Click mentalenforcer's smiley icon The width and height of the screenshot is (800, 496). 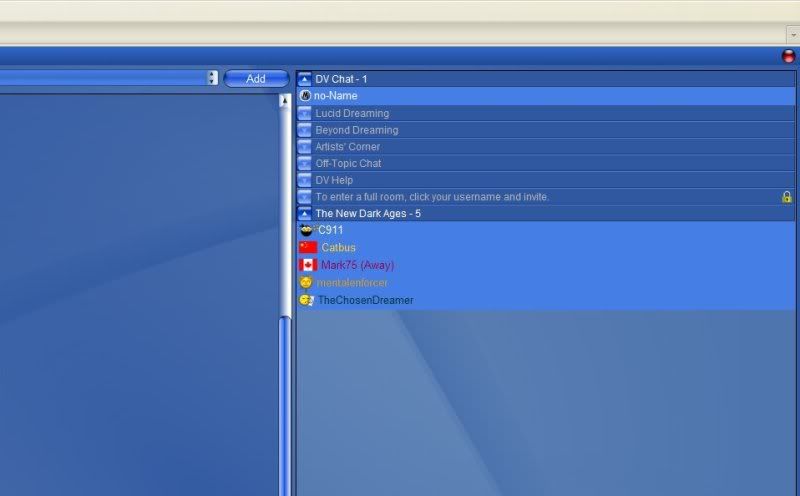coord(306,283)
